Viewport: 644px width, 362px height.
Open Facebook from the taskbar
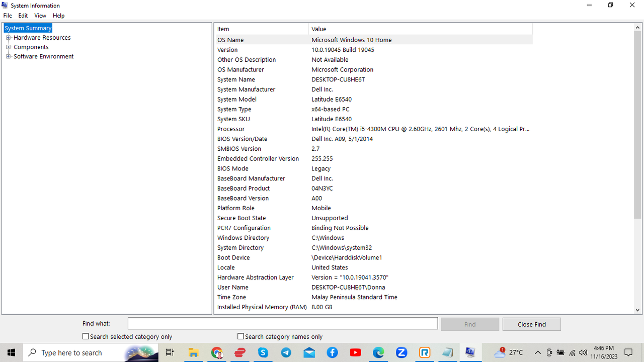[x=332, y=352]
